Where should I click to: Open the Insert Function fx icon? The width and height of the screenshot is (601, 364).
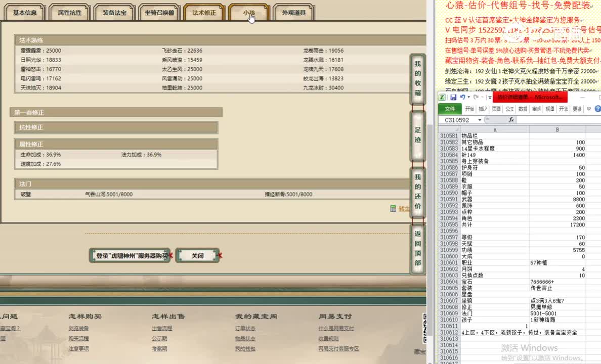click(x=511, y=120)
